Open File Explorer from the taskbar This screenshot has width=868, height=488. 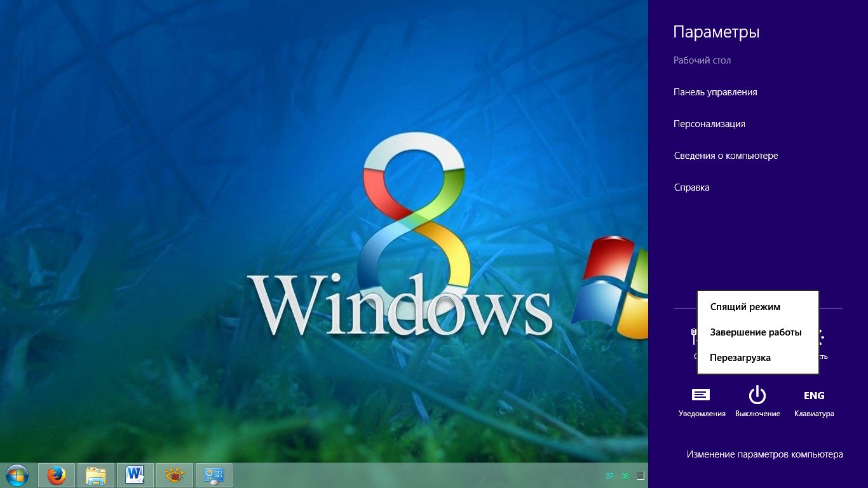[96, 475]
